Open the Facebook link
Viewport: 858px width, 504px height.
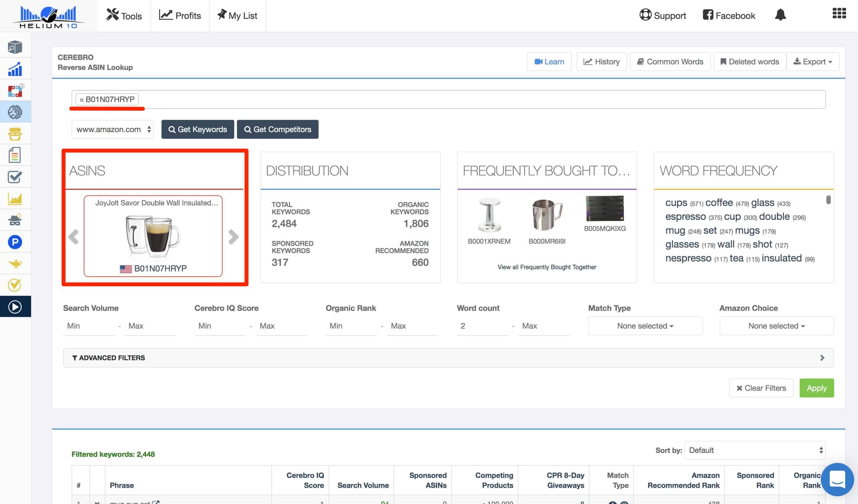coord(729,16)
